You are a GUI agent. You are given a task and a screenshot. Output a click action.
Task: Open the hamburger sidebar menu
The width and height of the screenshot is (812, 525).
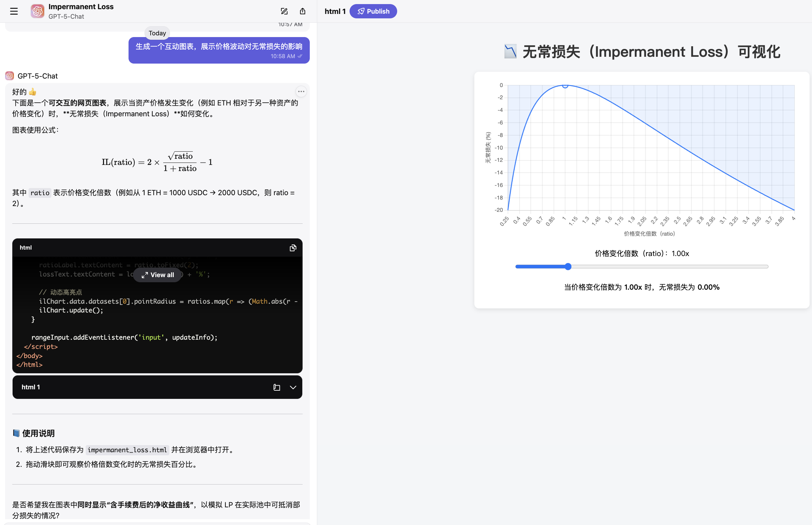(x=14, y=11)
